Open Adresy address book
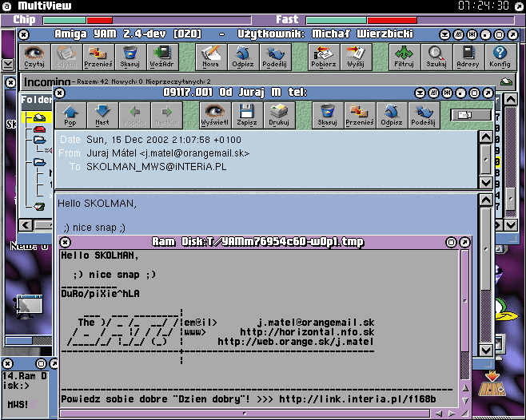 pos(468,57)
